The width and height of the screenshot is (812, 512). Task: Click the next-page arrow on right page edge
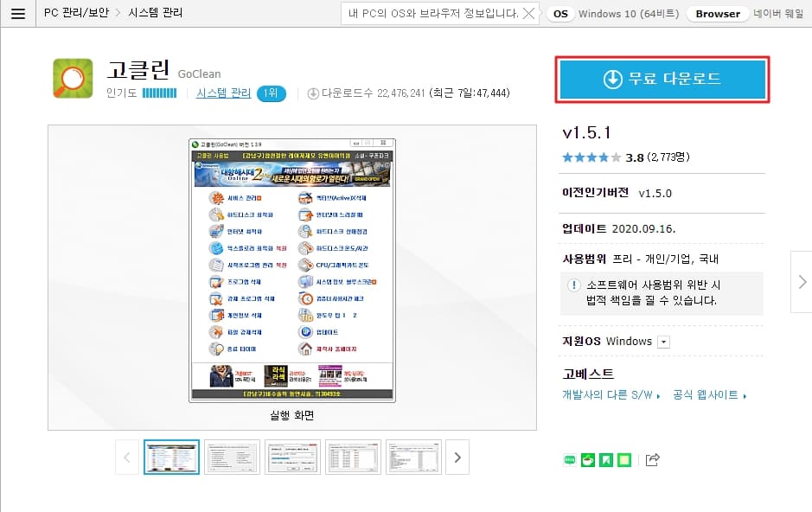[802, 282]
